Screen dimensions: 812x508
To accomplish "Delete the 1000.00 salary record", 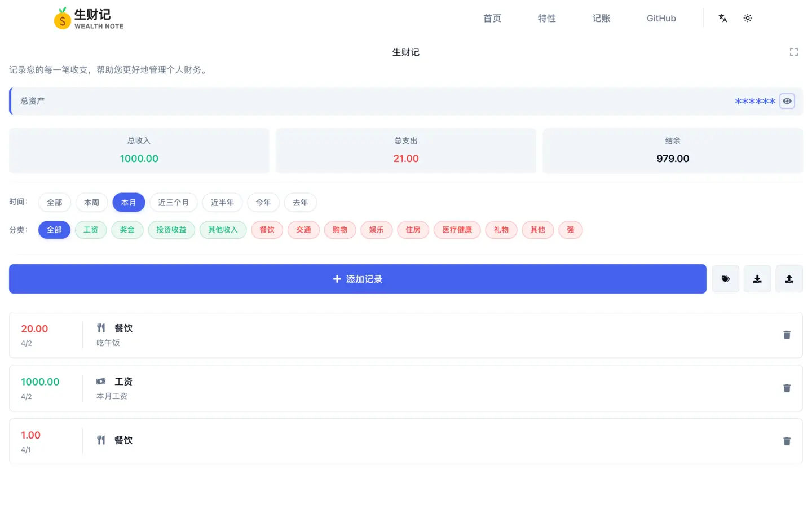I will click(787, 388).
